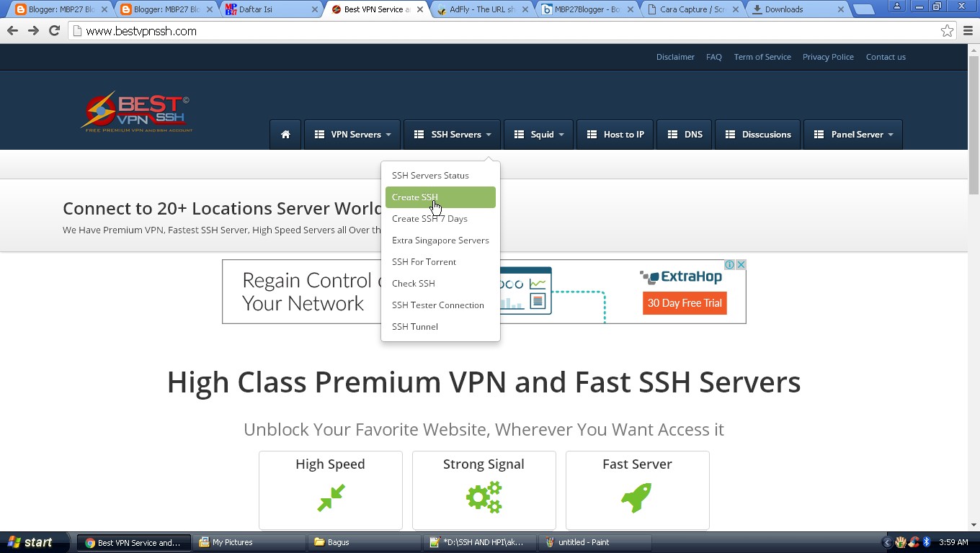Click the Fast Server rocket icon
Viewport: 980px width, 553px height.
coord(637,498)
